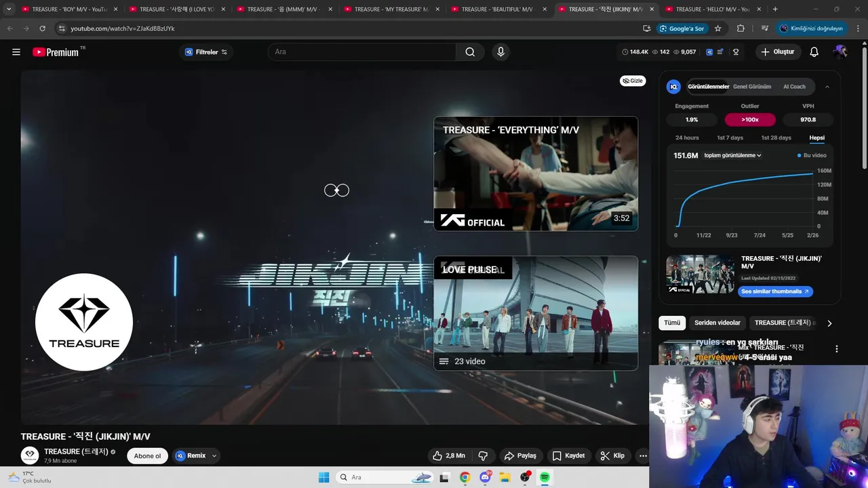Expand the Remix dropdown arrow
Screen dimensions: 868x488
click(x=214, y=455)
